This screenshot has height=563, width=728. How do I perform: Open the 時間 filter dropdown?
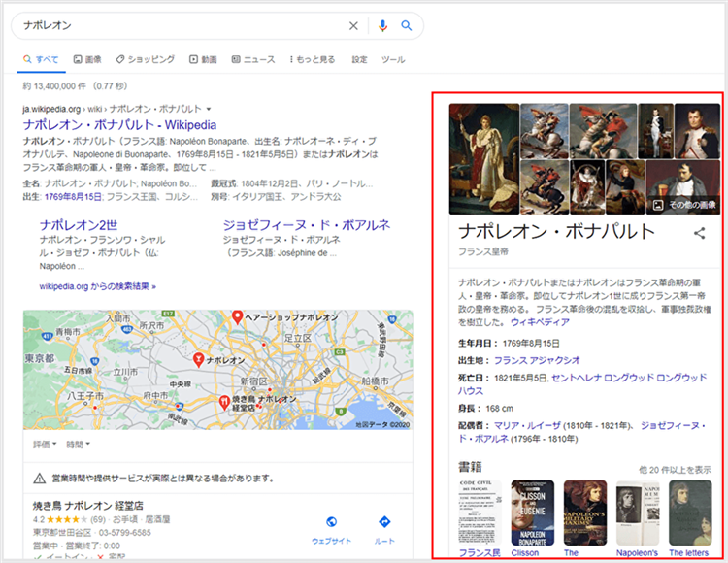click(x=78, y=445)
